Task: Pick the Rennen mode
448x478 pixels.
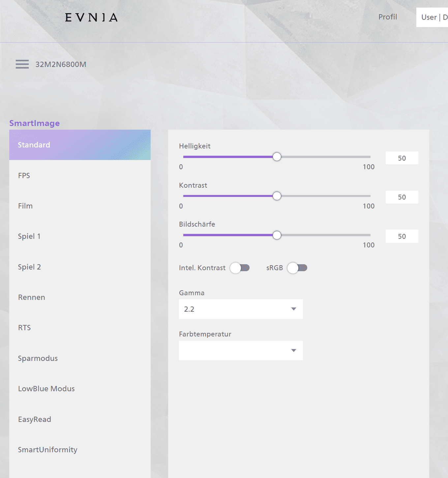Action: tap(80, 297)
